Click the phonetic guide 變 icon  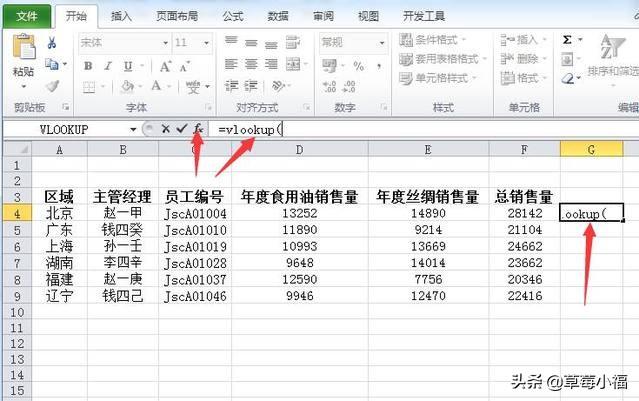pyautogui.click(x=193, y=86)
